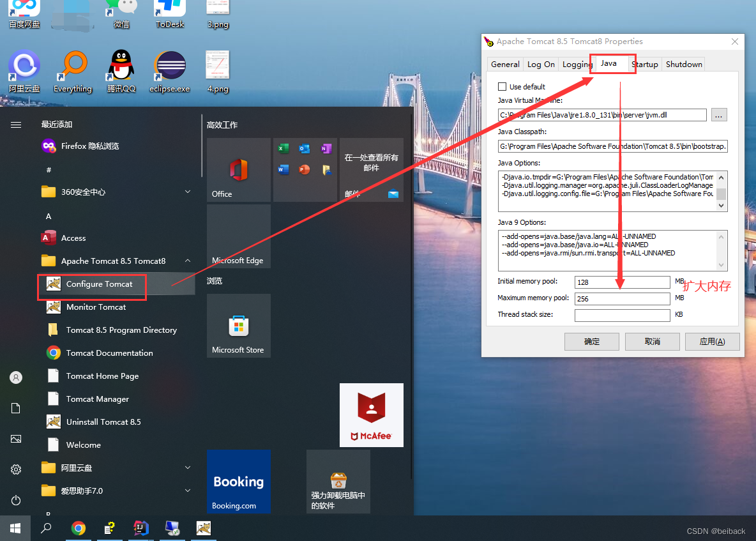Open the McAfee tile
The image size is (756, 541).
pyautogui.click(x=371, y=415)
